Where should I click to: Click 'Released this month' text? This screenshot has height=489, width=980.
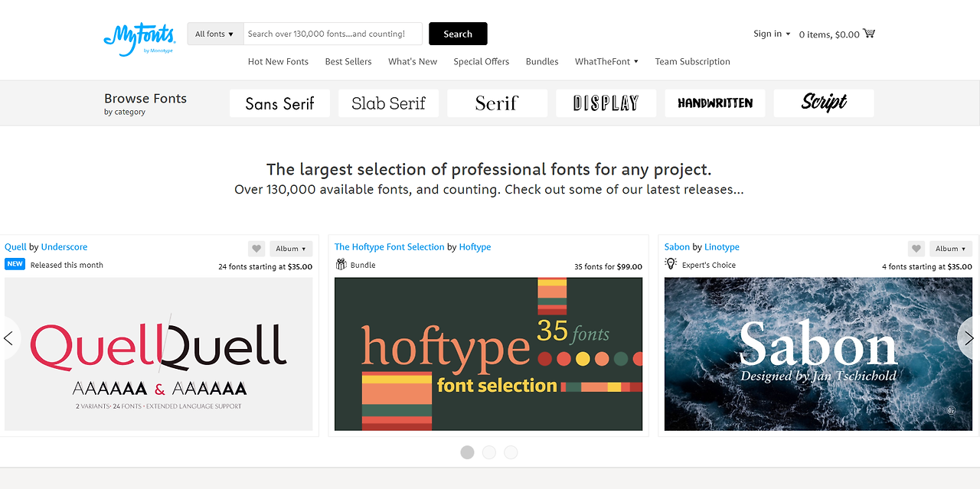pos(67,265)
